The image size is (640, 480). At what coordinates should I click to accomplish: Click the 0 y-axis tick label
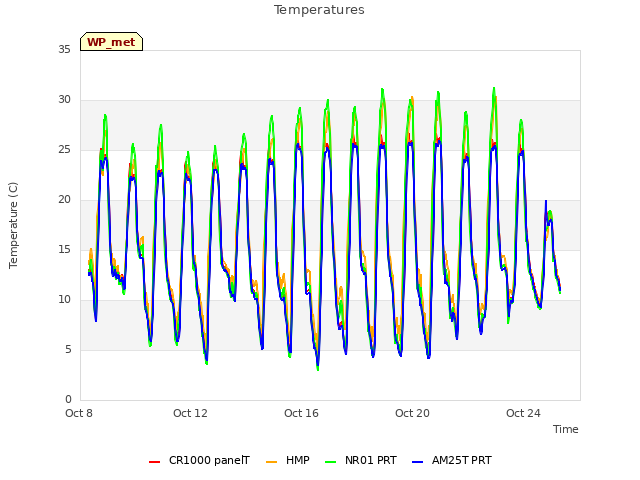[68, 400]
